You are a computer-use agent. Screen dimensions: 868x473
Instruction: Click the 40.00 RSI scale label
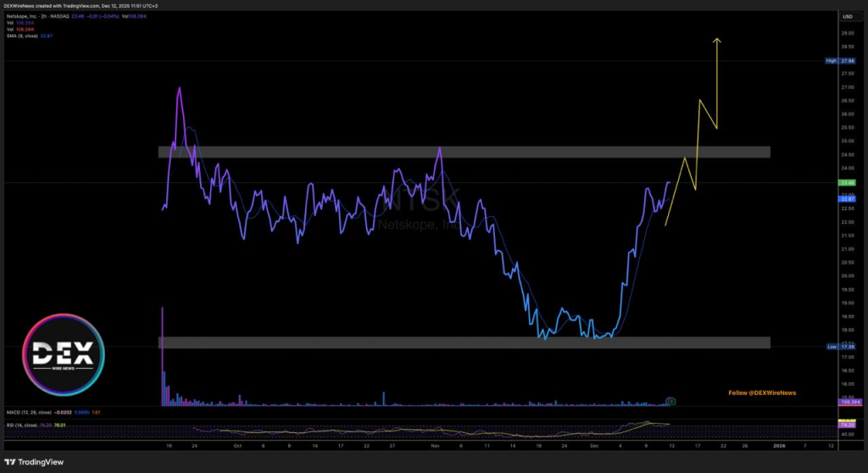point(848,435)
